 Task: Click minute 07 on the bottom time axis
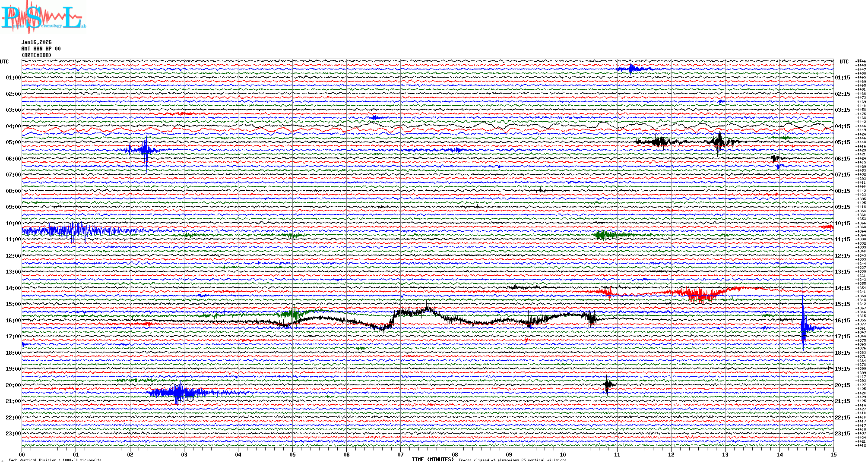401,454
